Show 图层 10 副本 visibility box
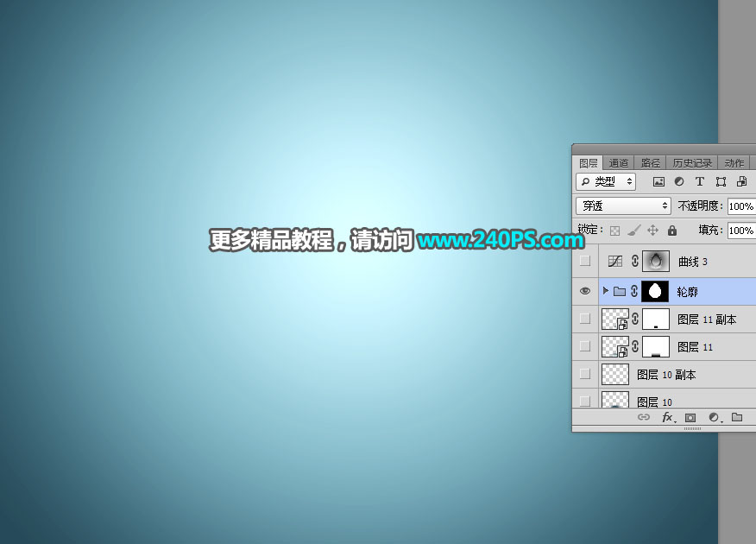Viewport: 756px width, 544px height. (585, 373)
